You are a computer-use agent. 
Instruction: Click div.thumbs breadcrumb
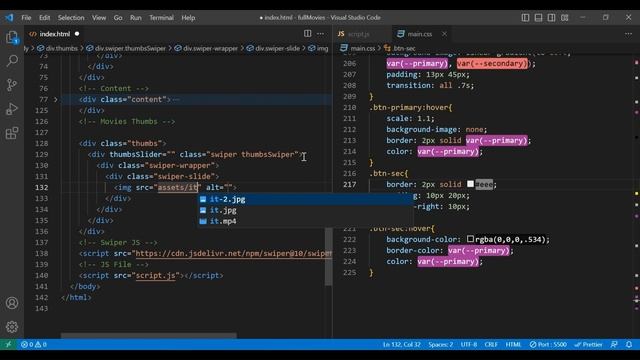[x=58, y=48]
